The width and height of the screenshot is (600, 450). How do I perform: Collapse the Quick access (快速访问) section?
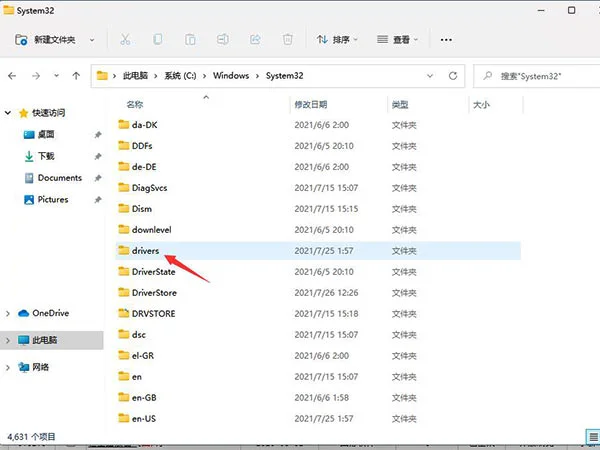(8, 113)
